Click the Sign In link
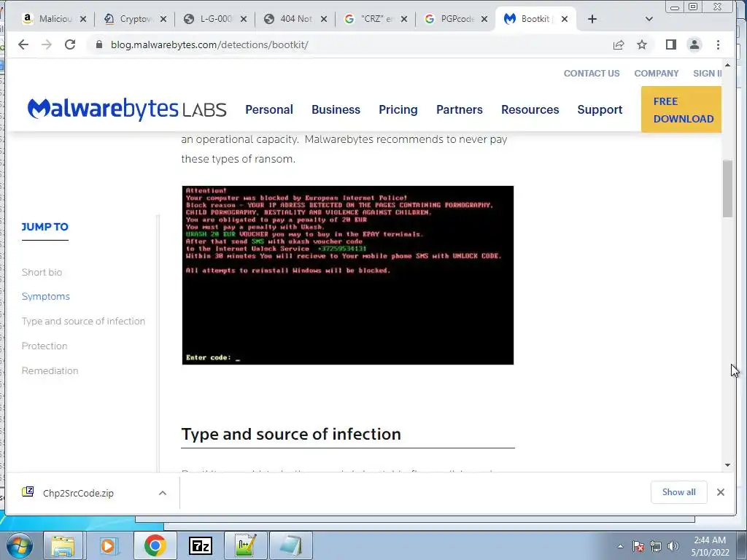 pos(707,74)
